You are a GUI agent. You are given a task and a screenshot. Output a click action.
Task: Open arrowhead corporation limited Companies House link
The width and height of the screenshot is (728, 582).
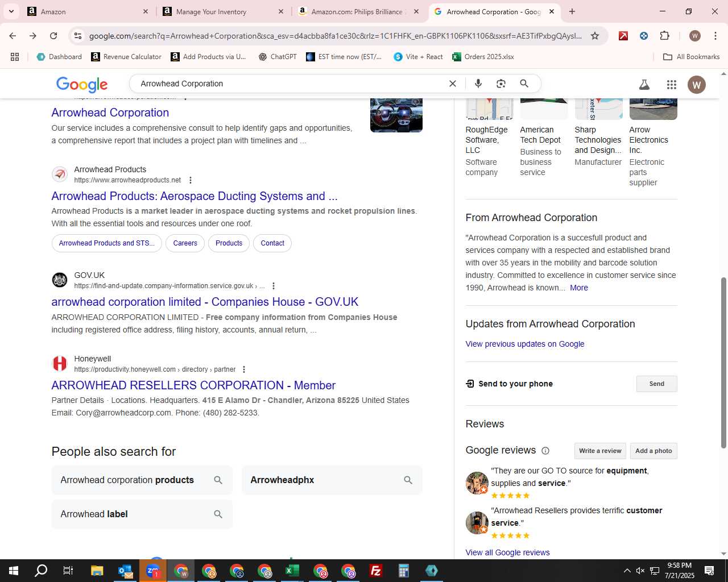[205, 302]
